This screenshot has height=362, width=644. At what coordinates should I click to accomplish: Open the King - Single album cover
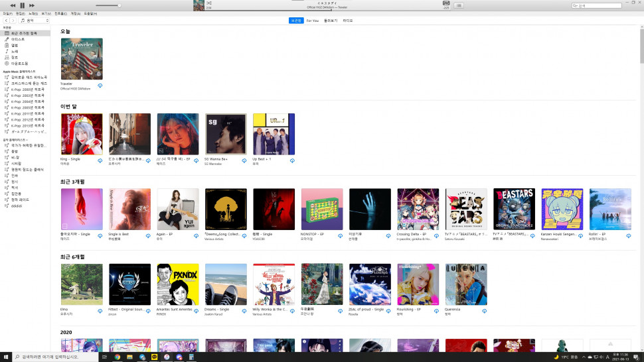pos(82,134)
